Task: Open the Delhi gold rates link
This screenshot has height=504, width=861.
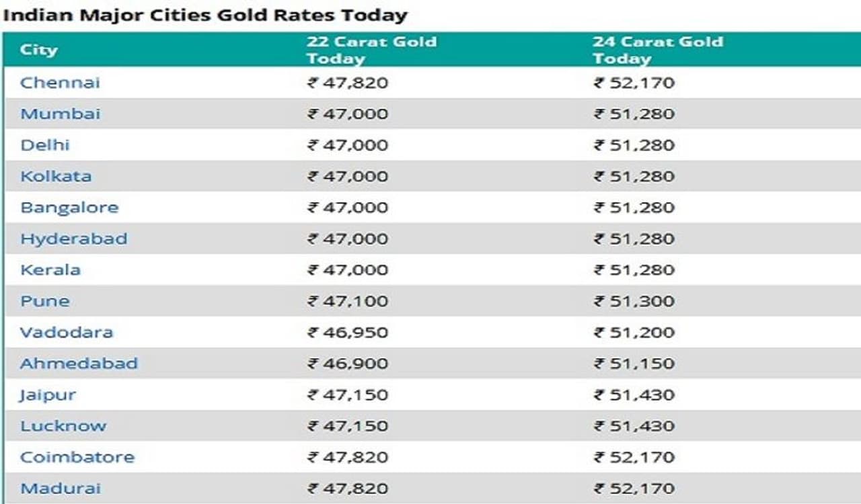Action: tap(45, 145)
